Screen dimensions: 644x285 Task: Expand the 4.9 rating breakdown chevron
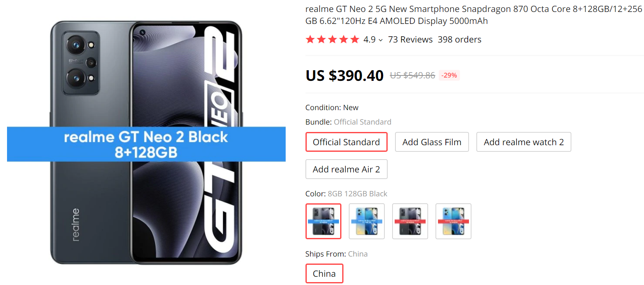pos(380,40)
